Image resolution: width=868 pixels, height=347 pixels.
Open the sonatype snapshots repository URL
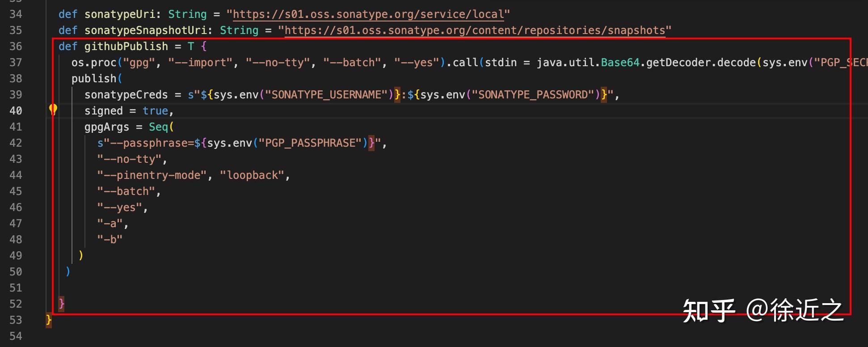coord(475,30)
